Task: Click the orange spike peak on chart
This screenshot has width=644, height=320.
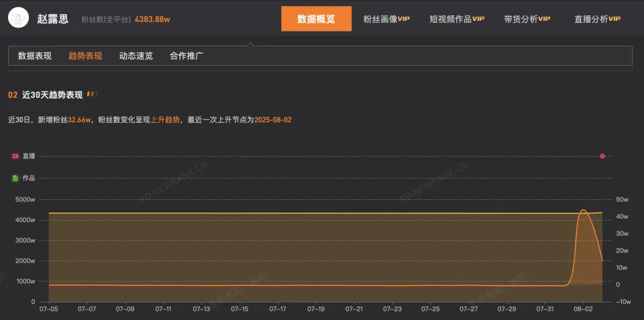Action: pyautogui.click(x=583, y=211)
